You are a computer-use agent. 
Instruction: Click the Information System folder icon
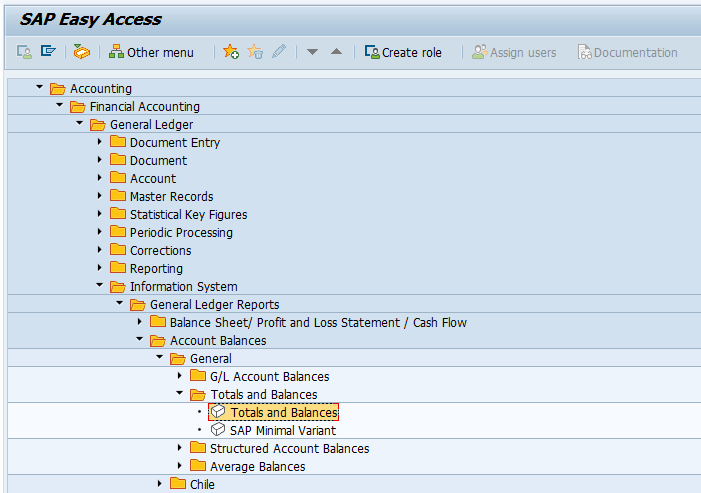(x=118, y=287)
